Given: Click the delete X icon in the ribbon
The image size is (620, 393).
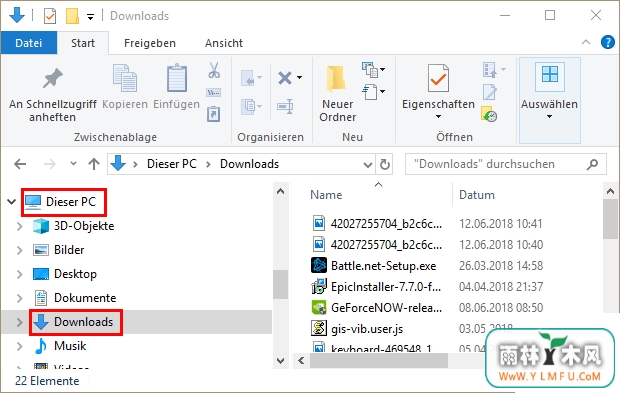Looking at the screenshot, I should pos(285,78).
